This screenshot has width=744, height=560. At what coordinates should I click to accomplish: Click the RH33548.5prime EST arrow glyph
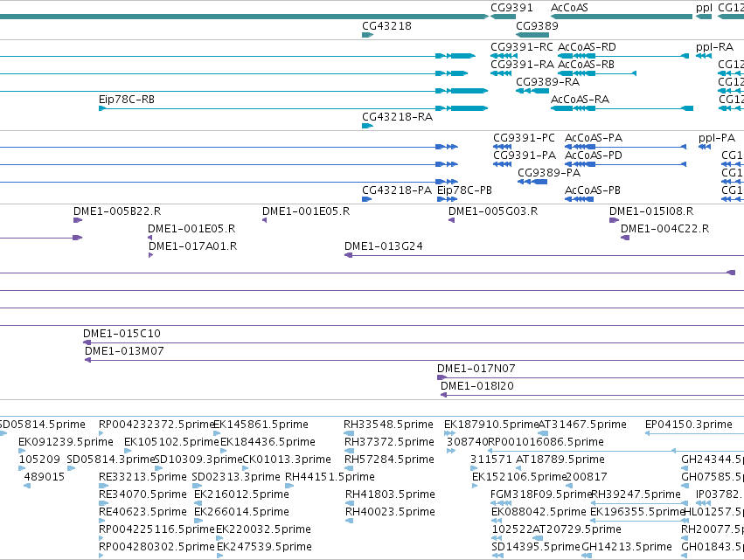pos(349,433)
